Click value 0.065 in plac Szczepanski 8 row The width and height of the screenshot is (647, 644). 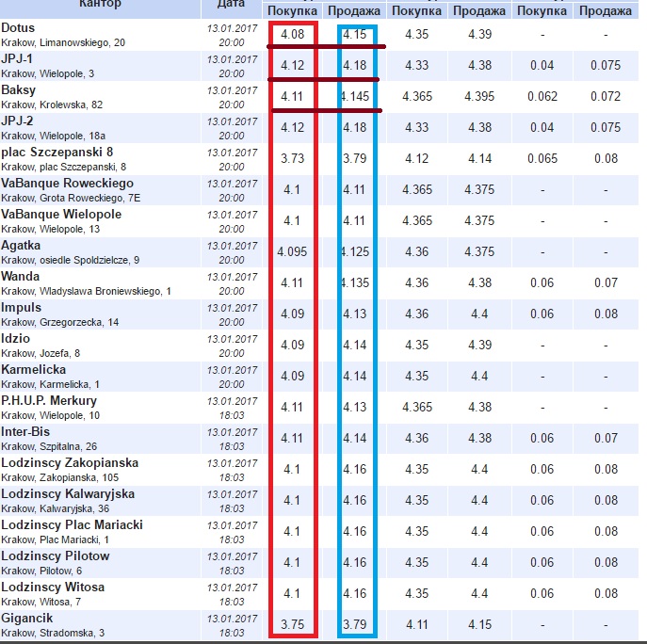coord(542,158)
